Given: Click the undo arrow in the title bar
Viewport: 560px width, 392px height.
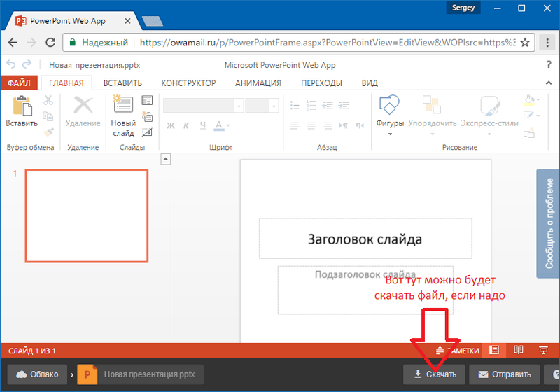Looking at the screenshot, I should tap(10, 64).
